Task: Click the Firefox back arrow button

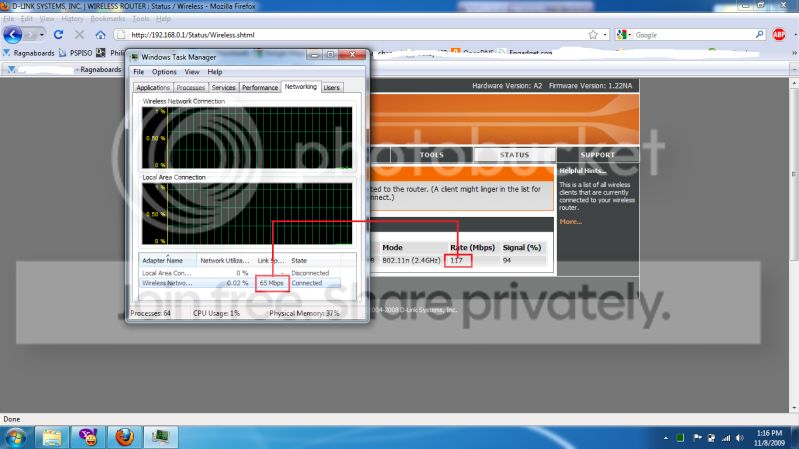Action: click(13, 35)
